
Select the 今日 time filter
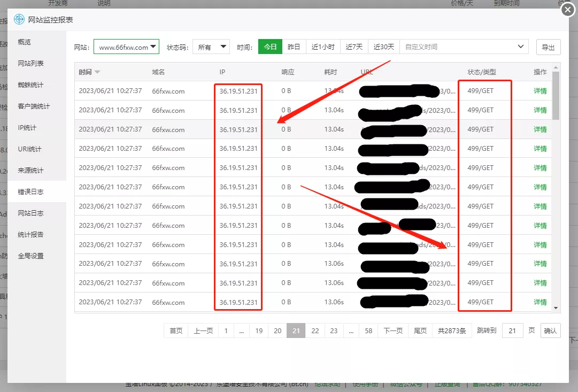point(270,47)
